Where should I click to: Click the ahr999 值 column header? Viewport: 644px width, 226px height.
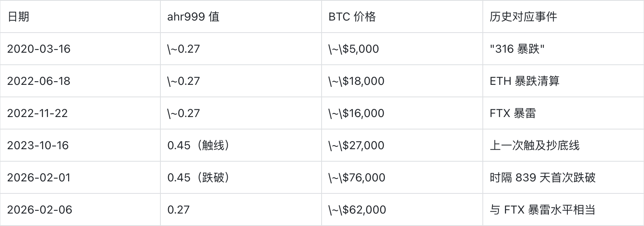193,16
